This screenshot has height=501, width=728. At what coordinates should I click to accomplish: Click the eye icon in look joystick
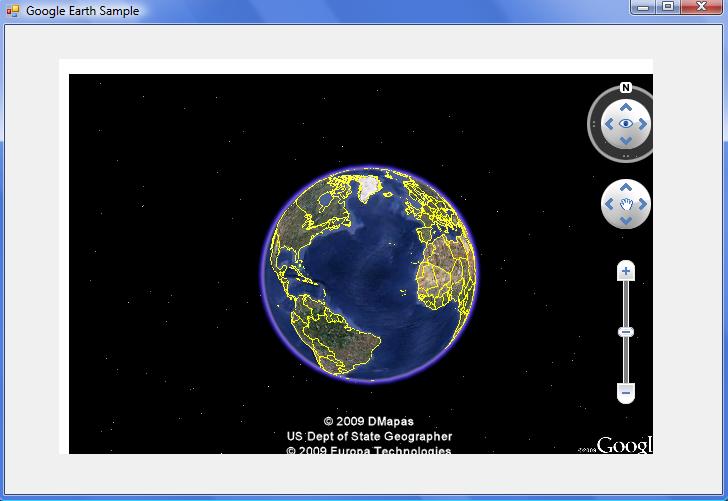(x=626, y=124)
